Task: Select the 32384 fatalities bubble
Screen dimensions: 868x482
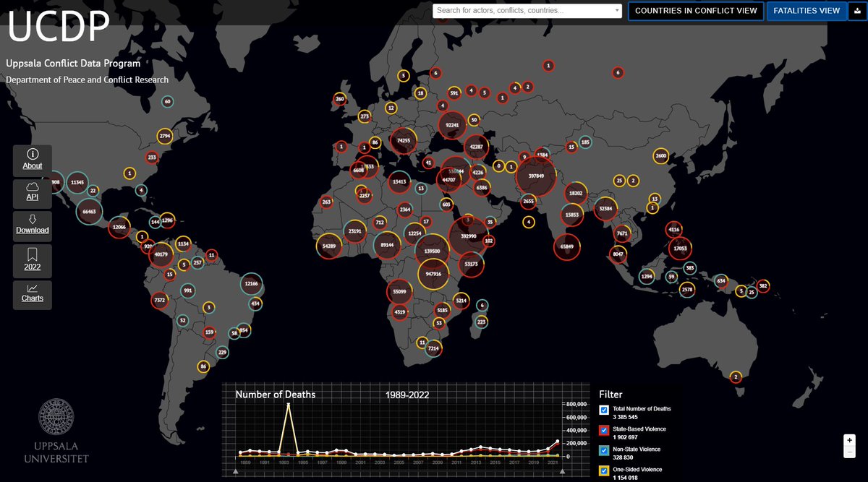Action: tap(606, 209)
